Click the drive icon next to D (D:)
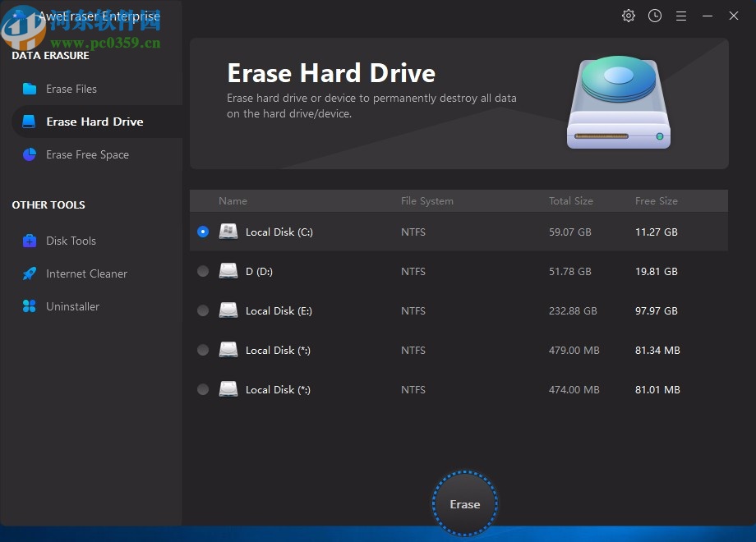Screen dimensions: 756x542 click(x=228, y=271)
